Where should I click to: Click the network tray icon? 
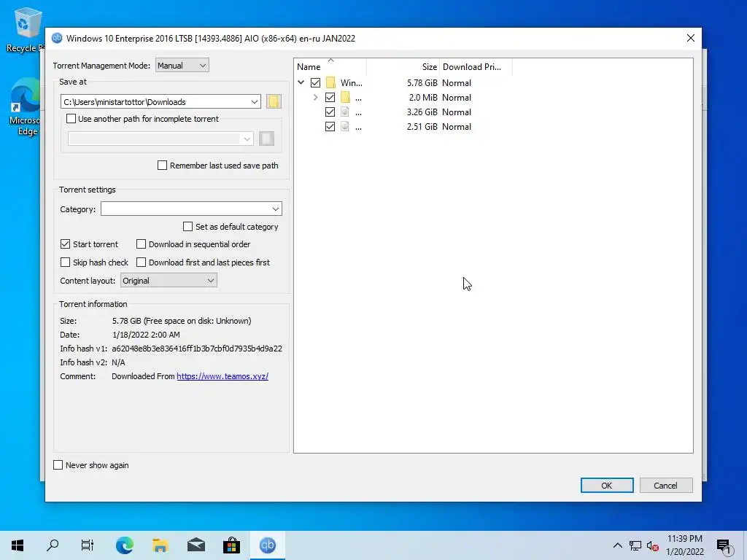pos(635,545)
